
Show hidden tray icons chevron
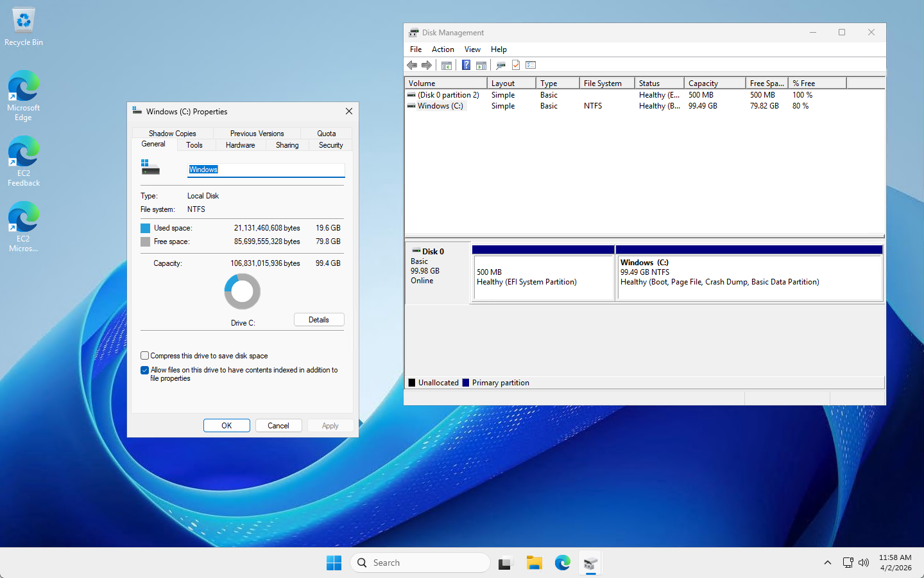click(x=827, y=563)
